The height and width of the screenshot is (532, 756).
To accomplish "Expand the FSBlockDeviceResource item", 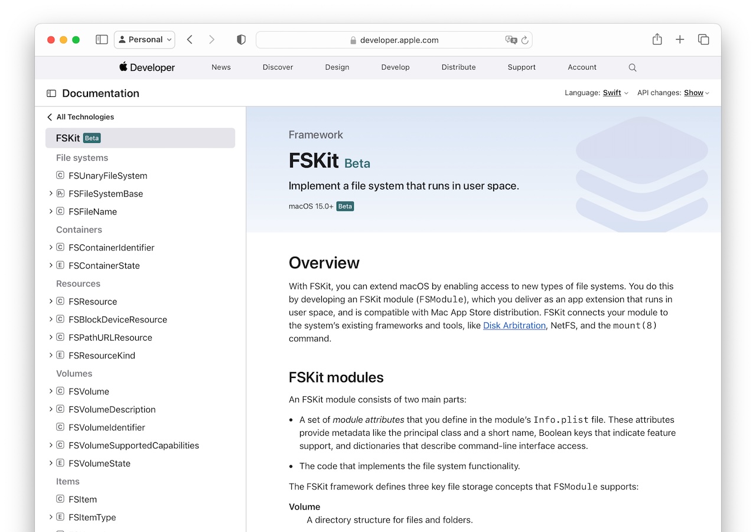I will click(51, 319).
